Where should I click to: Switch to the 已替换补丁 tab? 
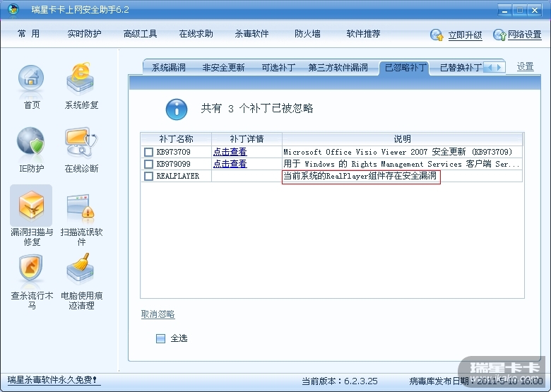[x=461, y=67]
